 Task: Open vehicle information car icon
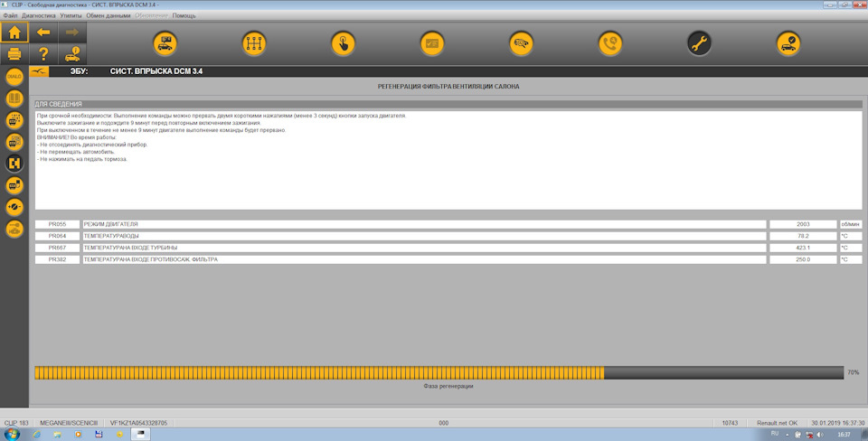coord(72,54)
